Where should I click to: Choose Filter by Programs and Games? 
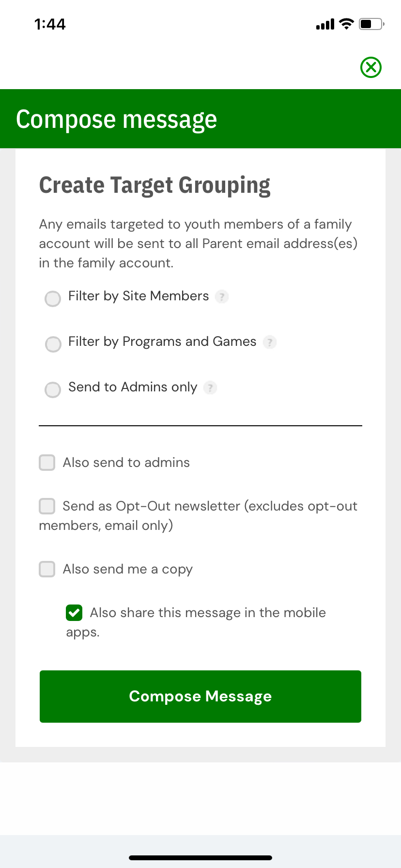[x=53, y=344]
